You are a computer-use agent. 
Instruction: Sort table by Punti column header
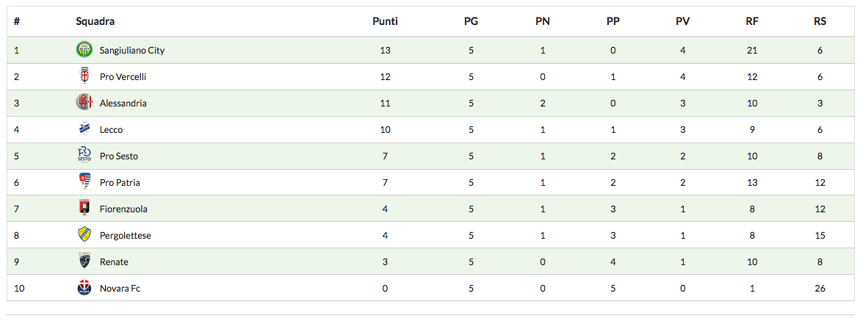coord(385,21)
